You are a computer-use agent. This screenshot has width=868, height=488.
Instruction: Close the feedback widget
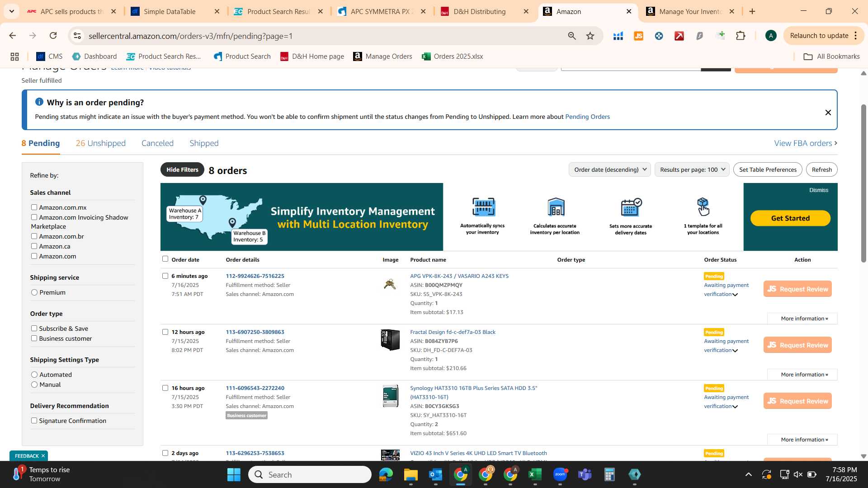pyautogui.click(x=43, y=455)
